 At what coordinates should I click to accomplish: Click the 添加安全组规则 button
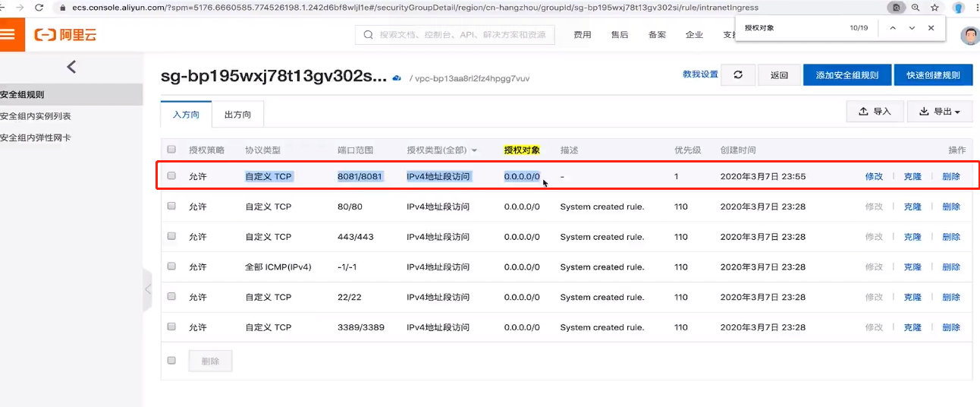(847, 74)
